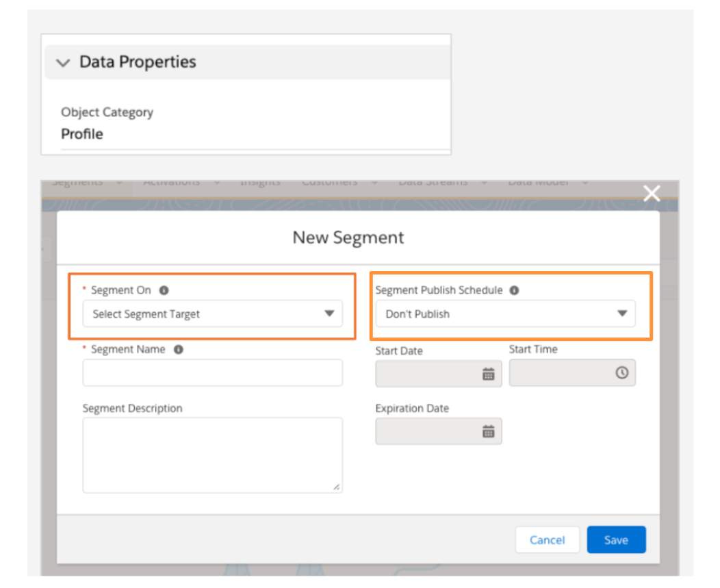This screenshot has width=720, height=588.
Task: Click the Object Category label
Action: [x=107, y=112]
